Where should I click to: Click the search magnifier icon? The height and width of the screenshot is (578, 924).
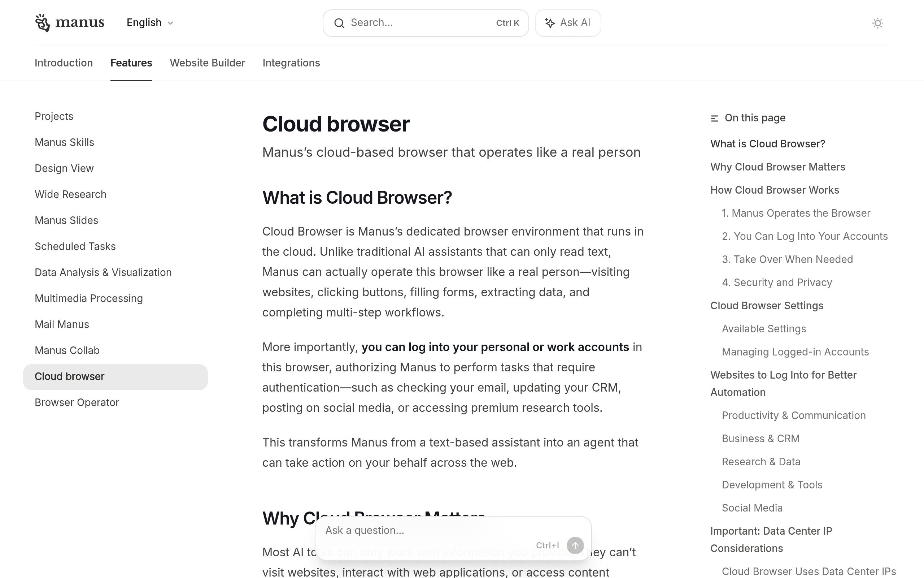[x=339, y=23]
